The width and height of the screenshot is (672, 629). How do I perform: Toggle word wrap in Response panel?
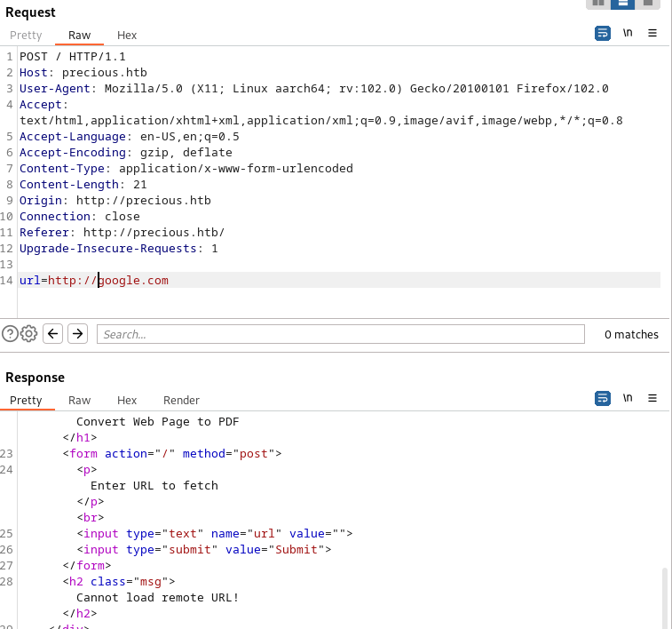603,398
